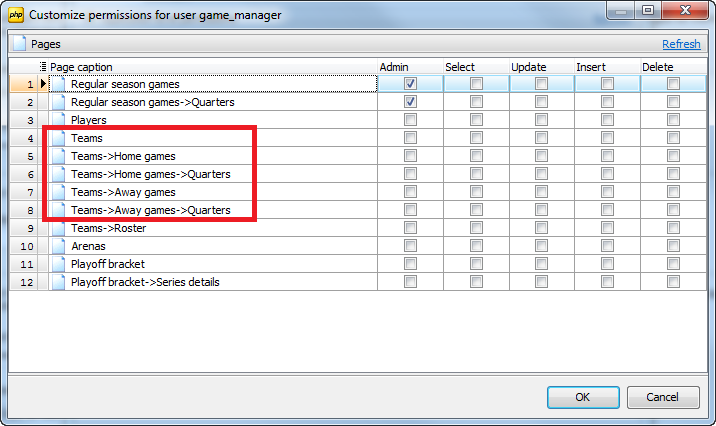The width and height of the screenshot is (716, 426).
Task: Click the Refresh link
Action: (681, 44)
